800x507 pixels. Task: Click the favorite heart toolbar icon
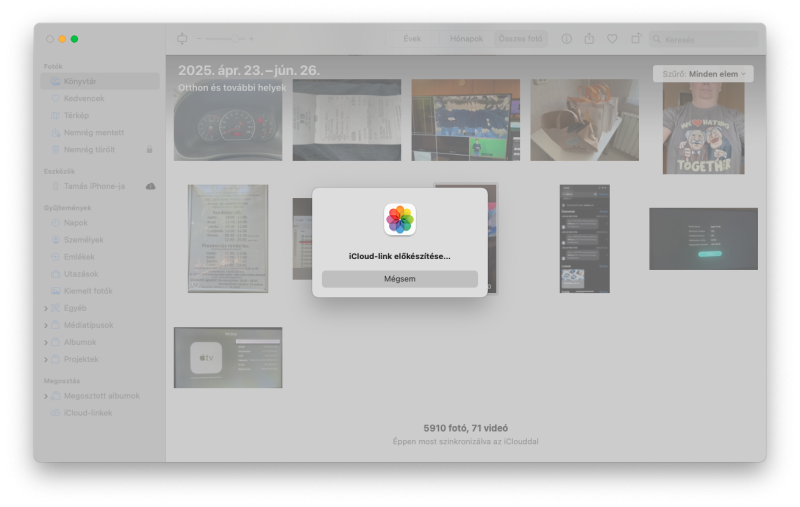click(x=612, y=39)
